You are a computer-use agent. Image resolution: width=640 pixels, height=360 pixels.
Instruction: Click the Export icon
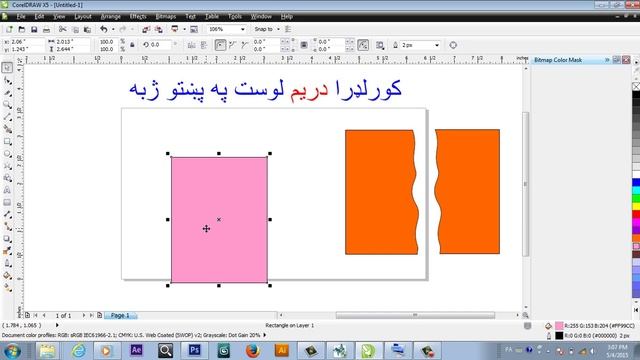[x=159, y=29]
